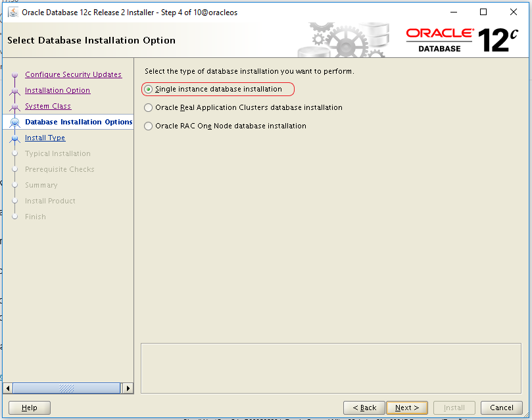Jump to Install Type step link
Screen dimensions: 532x420
[x=45, y=138]
